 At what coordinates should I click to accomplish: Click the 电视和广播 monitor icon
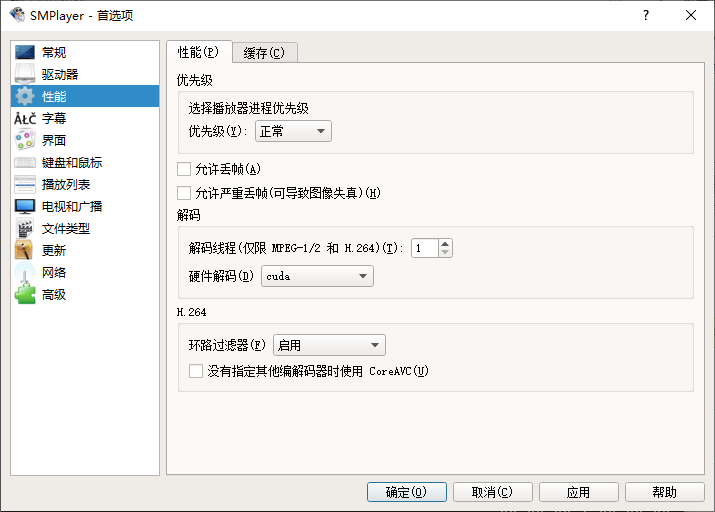coord(25,206)
